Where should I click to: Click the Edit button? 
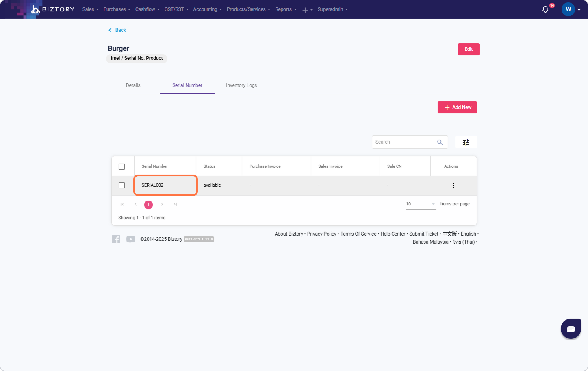(469, 49)
